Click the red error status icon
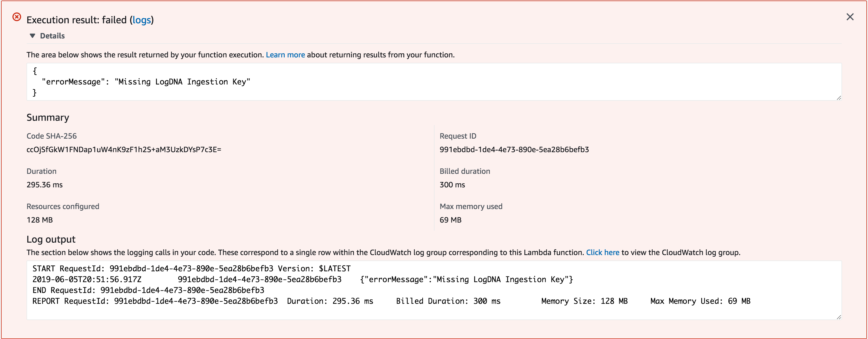This screenshot has height=339, width=868. [x=17, y=17]
